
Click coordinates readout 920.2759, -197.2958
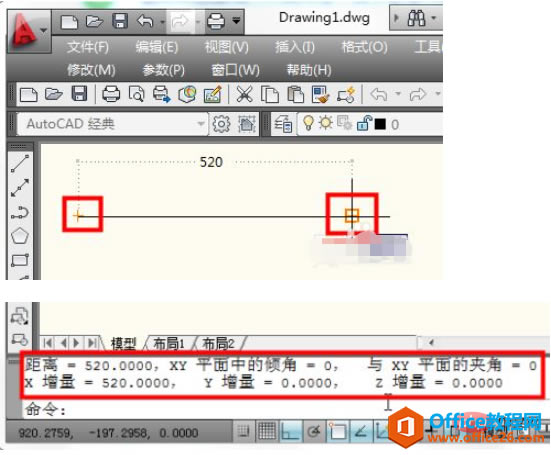pyautogui.click(x=109, y=433)
